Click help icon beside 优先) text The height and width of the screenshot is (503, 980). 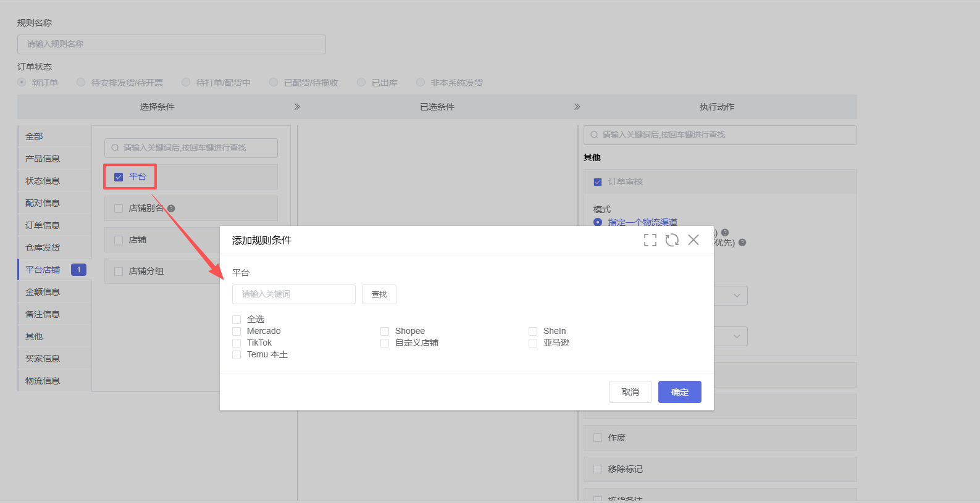click(742, 243)
